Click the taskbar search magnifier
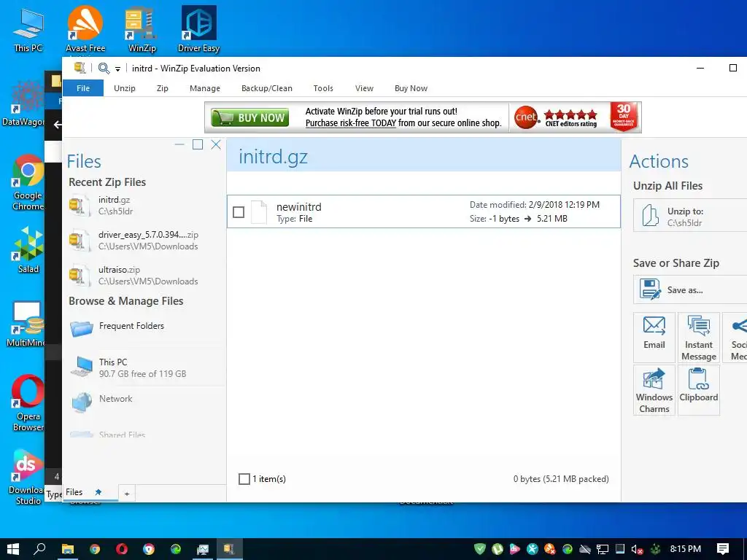Image resolution: width=747 pixels, height=560 pixels. coord(40,549)
